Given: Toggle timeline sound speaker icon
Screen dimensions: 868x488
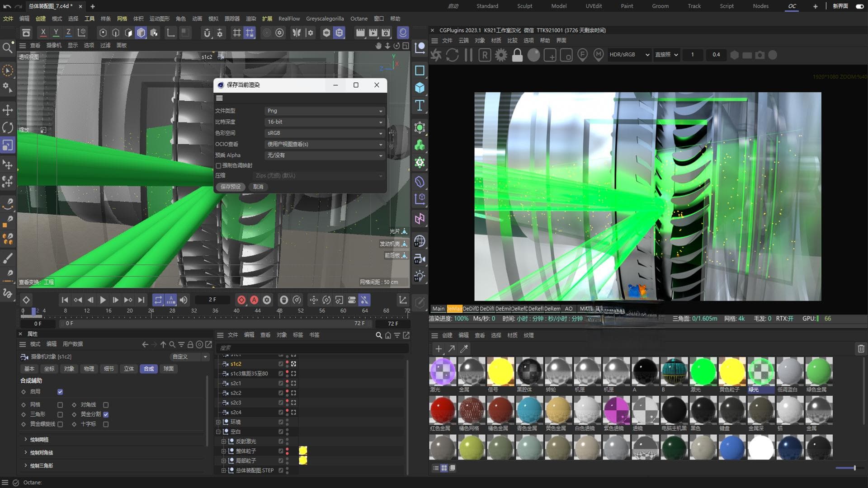Looking at the screenshot, I should tap(184, 300).
